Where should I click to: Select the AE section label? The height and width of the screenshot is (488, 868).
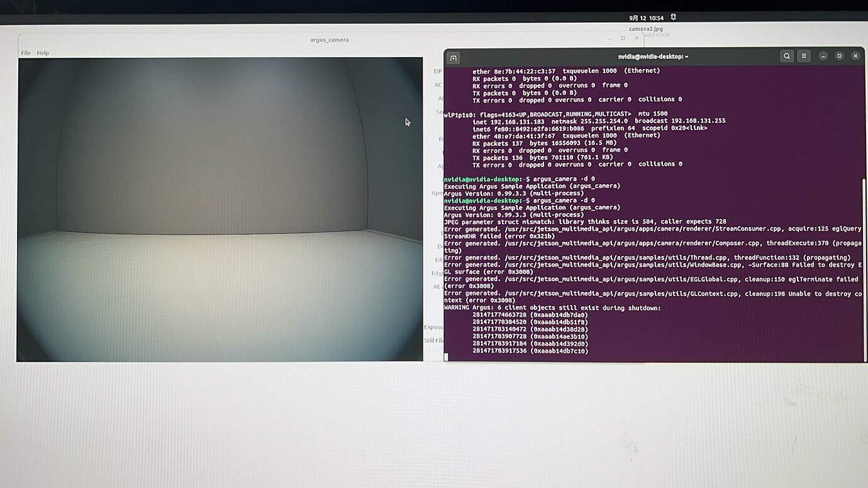point(437,286)
